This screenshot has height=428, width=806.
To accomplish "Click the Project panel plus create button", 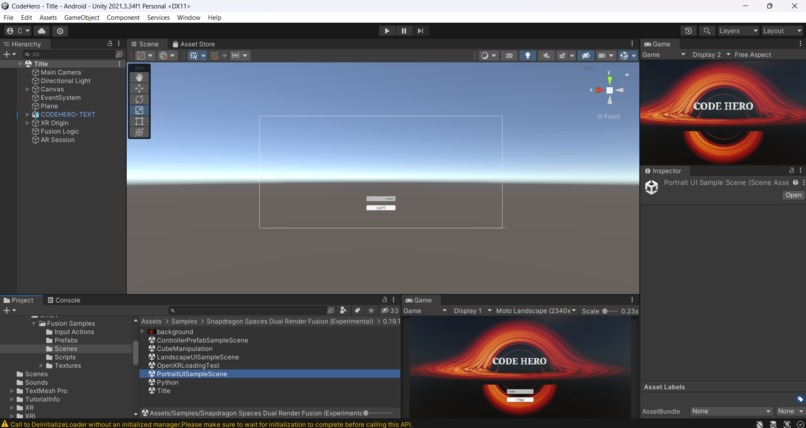I will (7, 310).
